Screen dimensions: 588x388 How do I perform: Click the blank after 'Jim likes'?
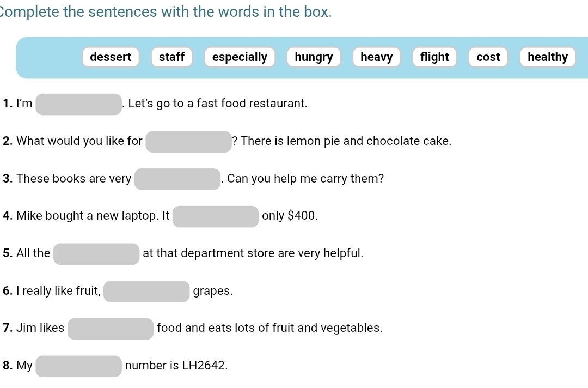[x=111, y=329]
